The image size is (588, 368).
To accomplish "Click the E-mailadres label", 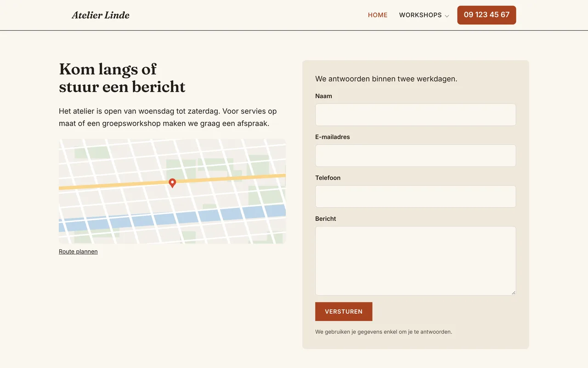I will pyautogui.click(x=333, y=137).
